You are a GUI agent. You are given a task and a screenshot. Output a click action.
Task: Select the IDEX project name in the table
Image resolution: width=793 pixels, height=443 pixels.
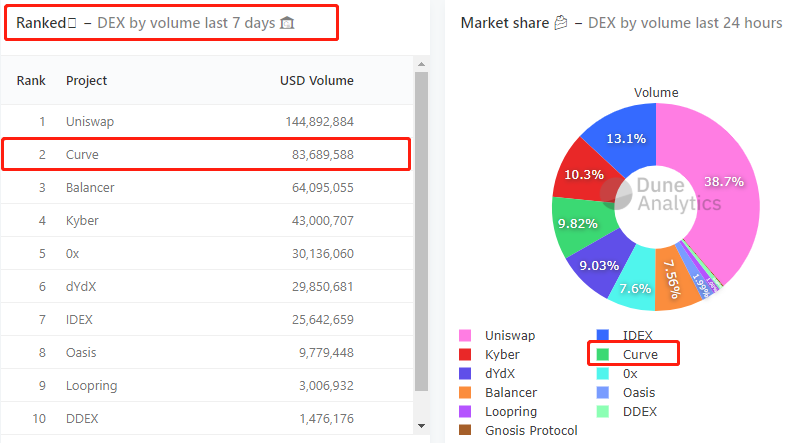pos(79,320)
